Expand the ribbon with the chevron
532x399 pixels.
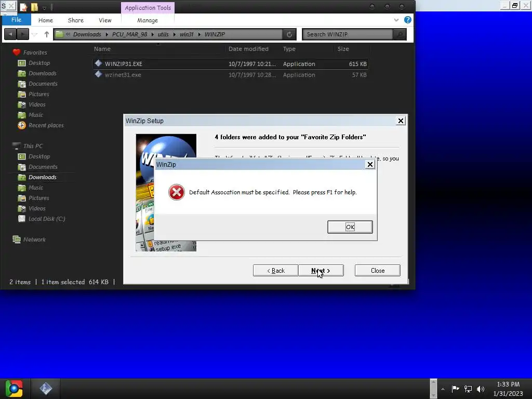396,20
